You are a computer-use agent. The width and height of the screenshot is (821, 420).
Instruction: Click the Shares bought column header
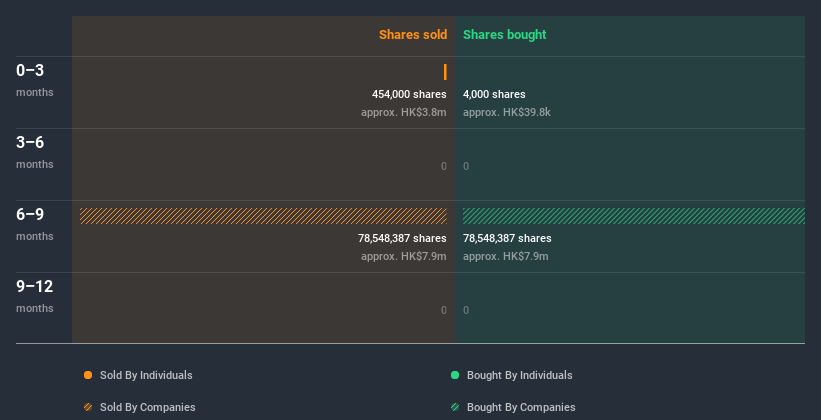coord(505,35)
